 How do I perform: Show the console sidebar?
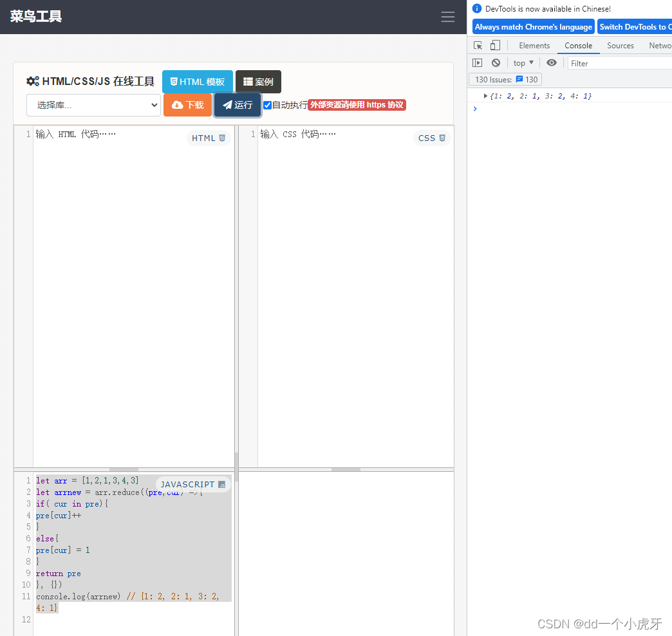coord(478,63)
